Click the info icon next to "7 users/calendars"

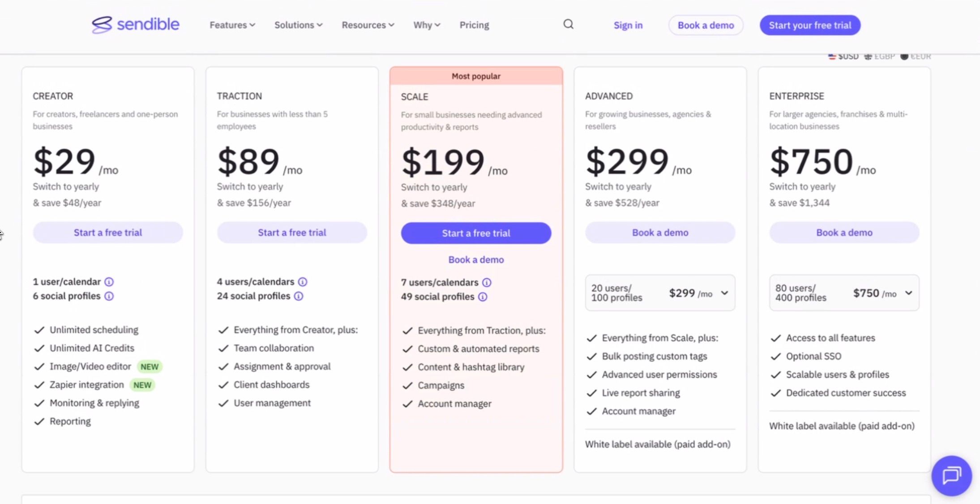coord(487,282)
